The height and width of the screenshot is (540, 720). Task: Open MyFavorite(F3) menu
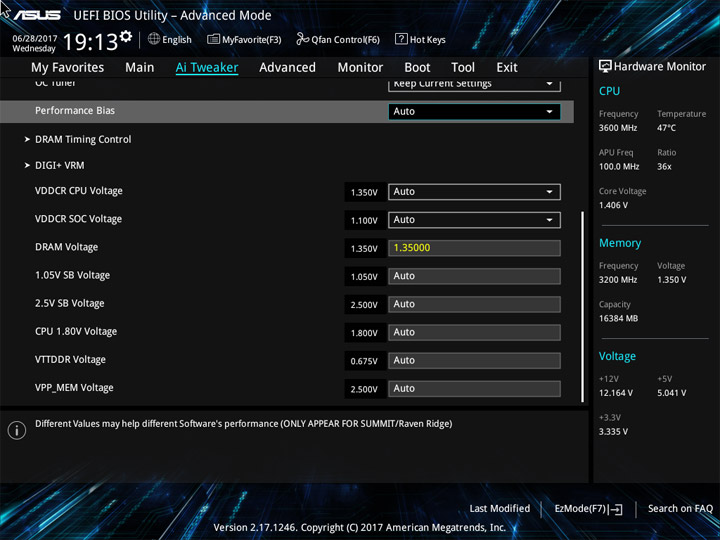244,39
